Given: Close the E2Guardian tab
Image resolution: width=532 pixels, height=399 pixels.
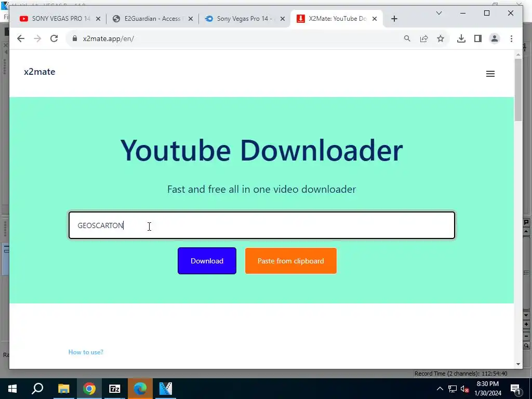Looking at the screenshot, I should [191, 19].
